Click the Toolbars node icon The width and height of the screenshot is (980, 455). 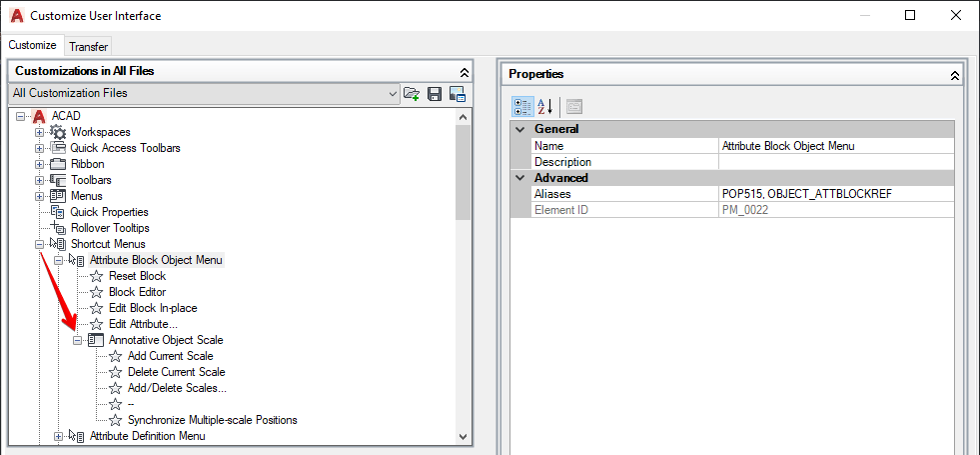coord(58,180)
